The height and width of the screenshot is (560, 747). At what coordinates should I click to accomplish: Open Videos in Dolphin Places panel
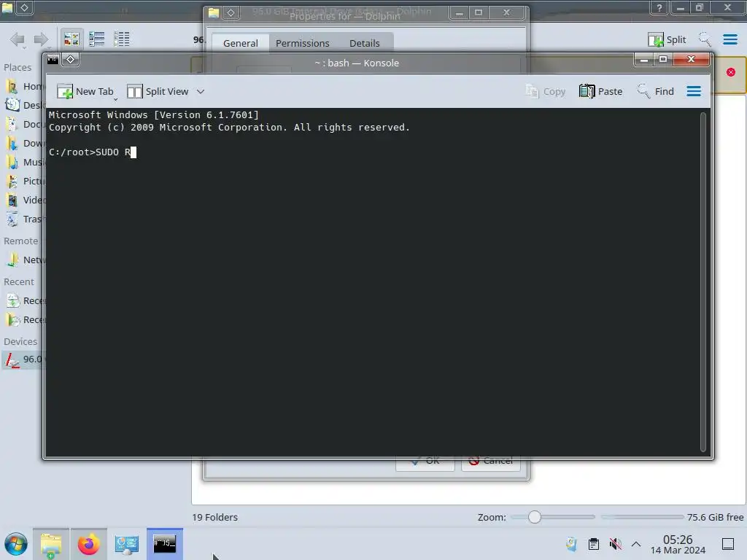tap(23, 201)
